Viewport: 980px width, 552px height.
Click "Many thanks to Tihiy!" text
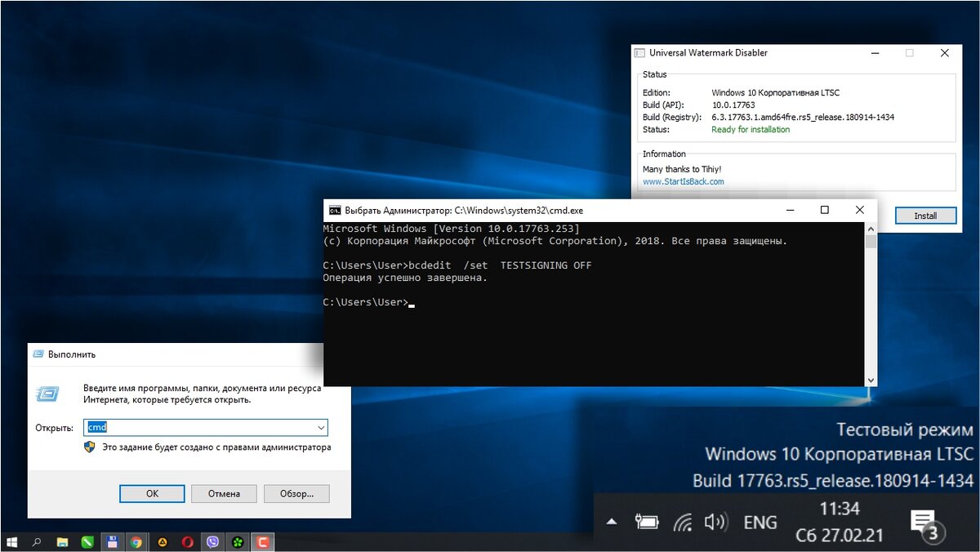682,169
